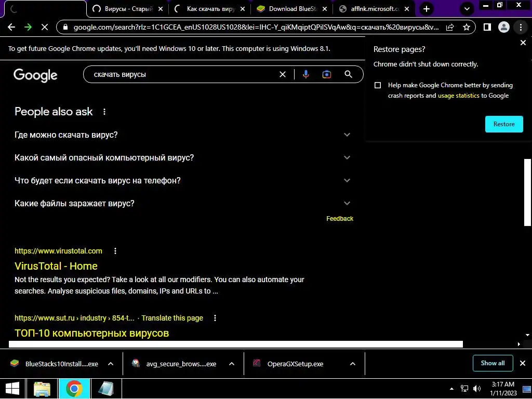Open the Chrome side panel
This screenshot has width=532, height=399.
[487, 27]
